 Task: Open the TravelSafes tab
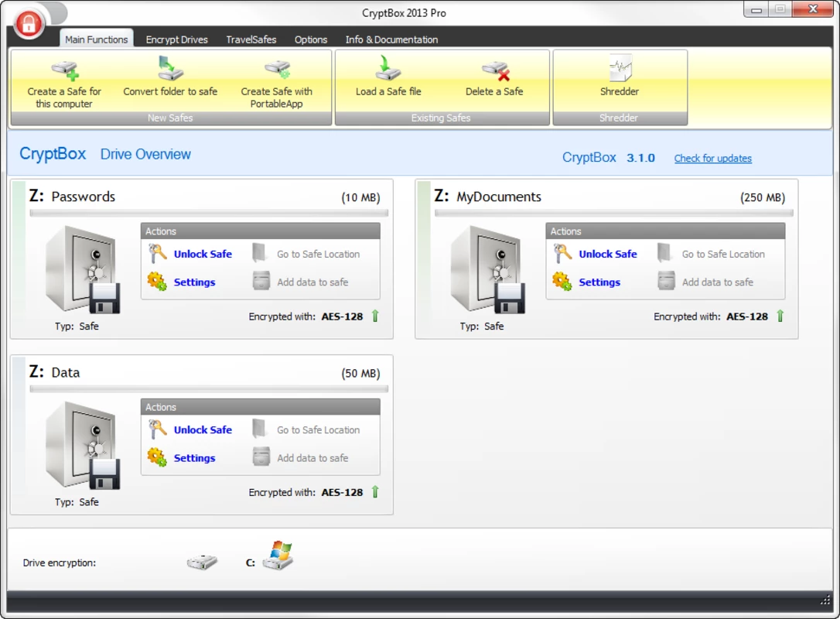pyautogui.click(x=251, y=39)
